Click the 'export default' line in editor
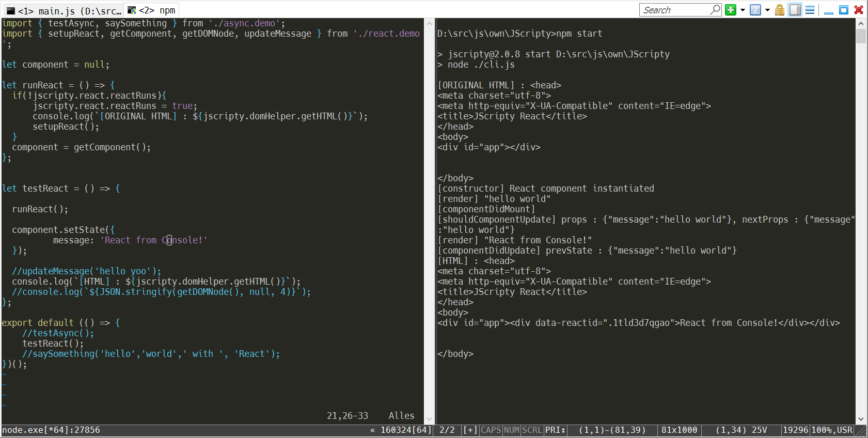 point(61,323)
